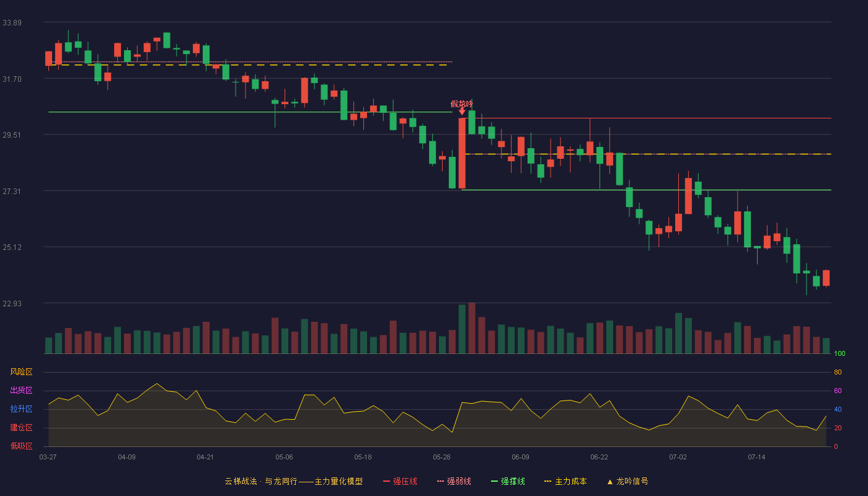The height and width of the screenshot is (496, 868).
Task: Toggle the 主力成本 legend entry
Action: 565,481
